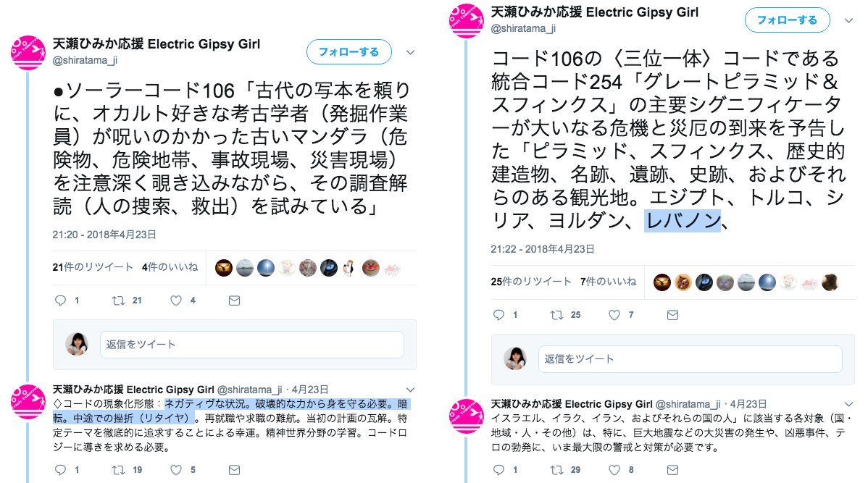Retweet the right tweet with 25 retweets
Image resolution: width=868 pixels, height=483 pixels.
click(x=557, y=315)
